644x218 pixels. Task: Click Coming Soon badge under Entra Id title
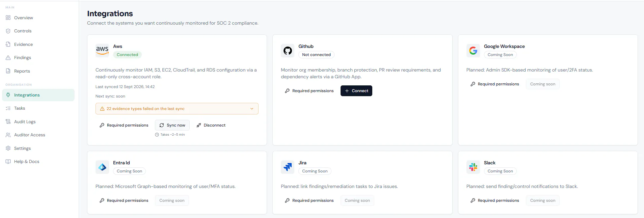(x=129, y=171)
